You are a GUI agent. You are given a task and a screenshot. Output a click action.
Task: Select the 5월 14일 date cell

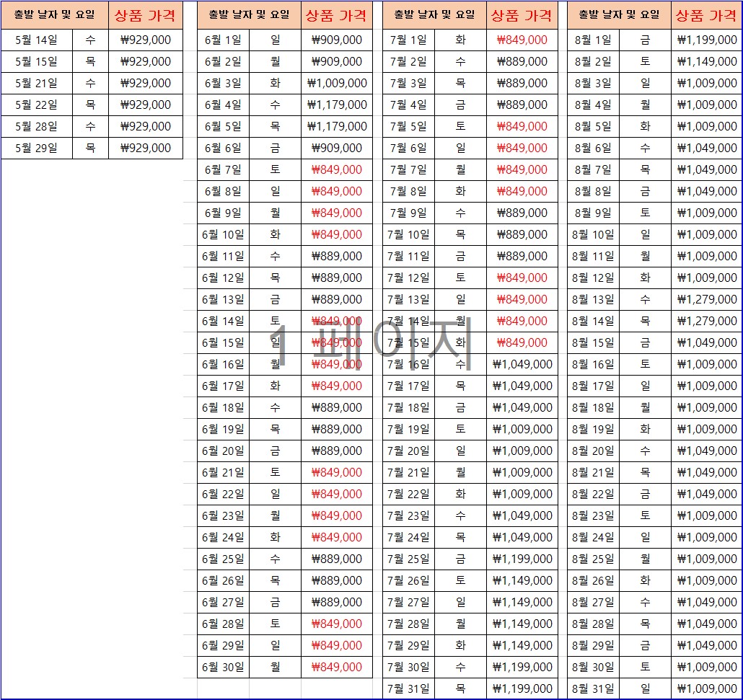point(37,40)
